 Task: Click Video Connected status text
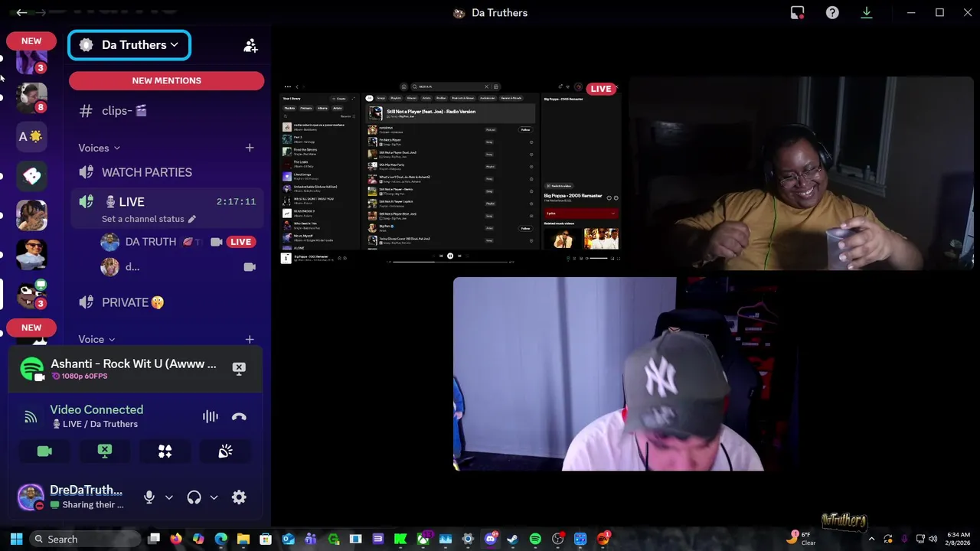(x=96, y=409)
